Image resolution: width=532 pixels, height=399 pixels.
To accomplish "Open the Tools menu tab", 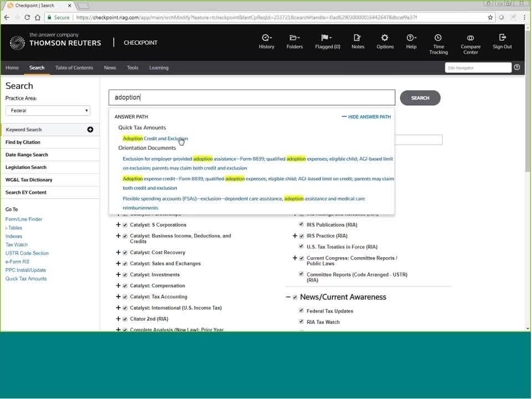I will 132,68.
